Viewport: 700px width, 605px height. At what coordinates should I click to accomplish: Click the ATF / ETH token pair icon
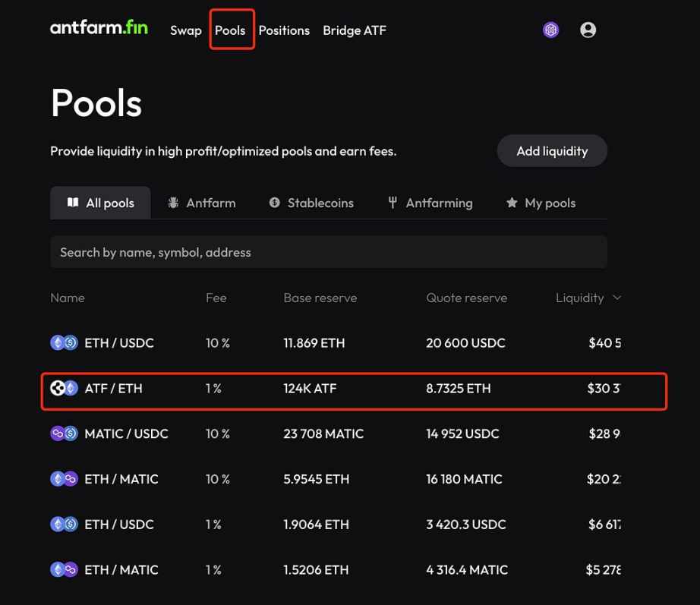[64, 389]
